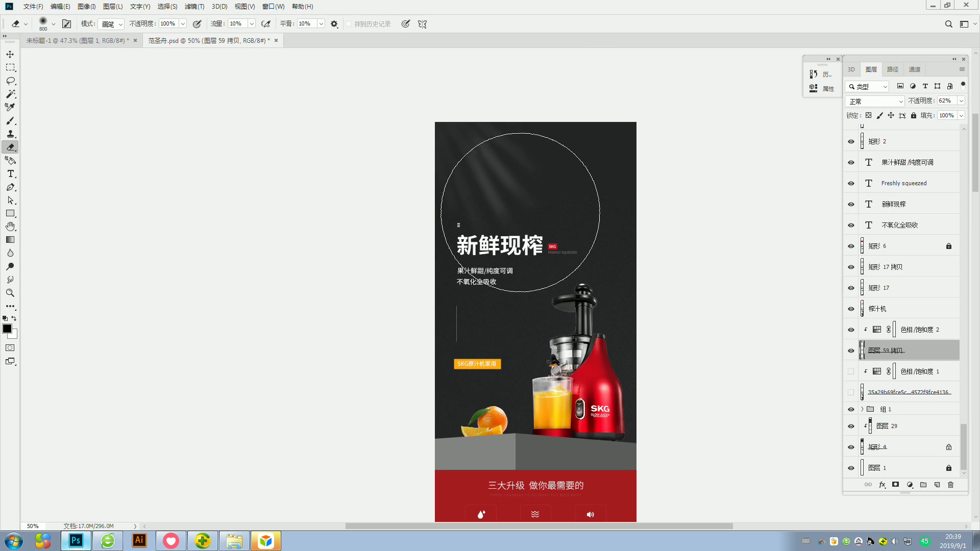
Task: Hide the 榨汁机 layer
Action: (851, 309)
